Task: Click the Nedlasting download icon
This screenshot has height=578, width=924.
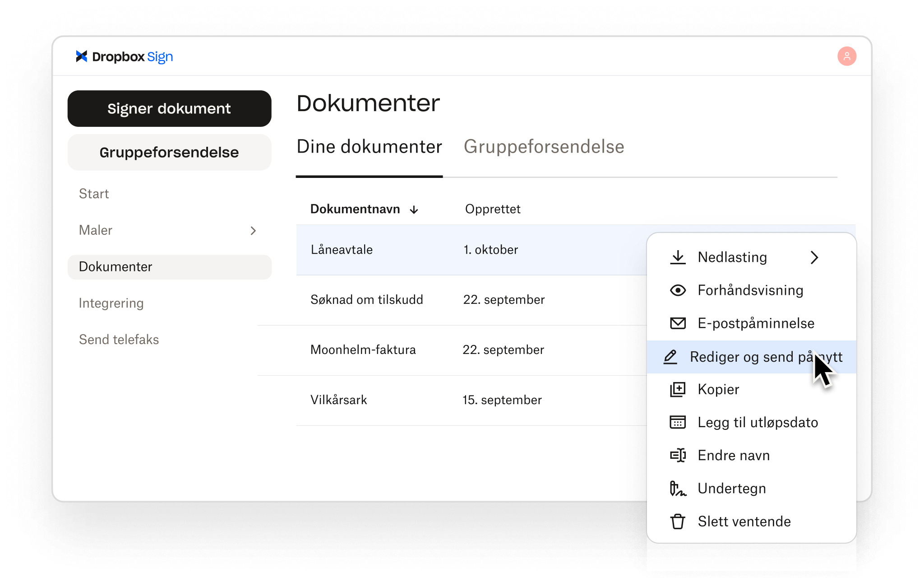Action: point(678,257)
